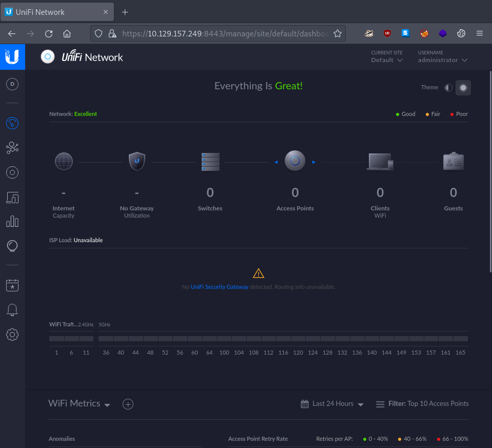This screenshot has height=448, width=492.
Task: Switch to the dark theme option
Action: [x=463, y=88]
